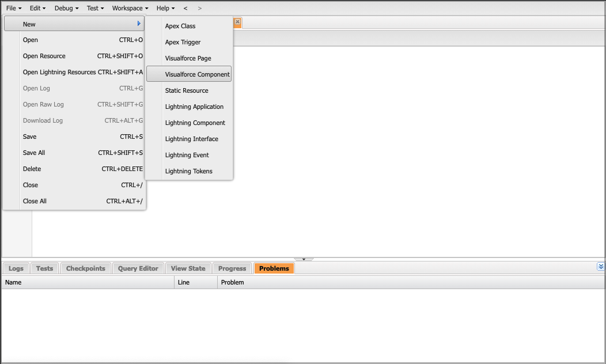The image size is (606, 364).
Task: Create new Apex Class
Action: click(189, 26)
